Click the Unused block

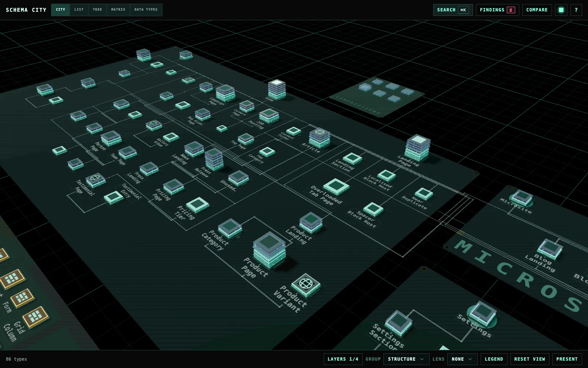(x=239, y=178)
